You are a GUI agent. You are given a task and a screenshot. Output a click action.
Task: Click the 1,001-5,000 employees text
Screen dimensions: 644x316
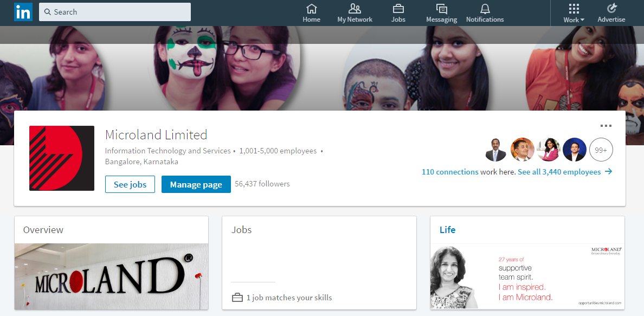tap(278, 151)
